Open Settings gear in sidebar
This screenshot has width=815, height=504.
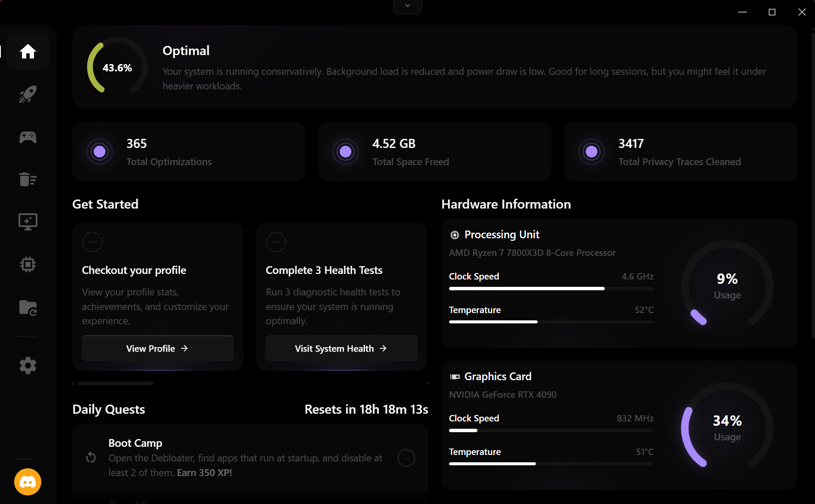pos(28,366)
